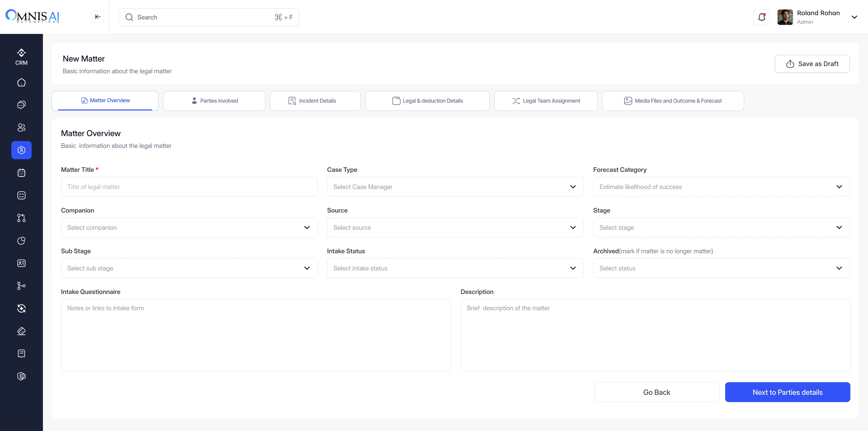The image size is (868, 431).
Task: Switch to the Matter Overview tab
Action: pyautogui.click(x=105, y=100)
